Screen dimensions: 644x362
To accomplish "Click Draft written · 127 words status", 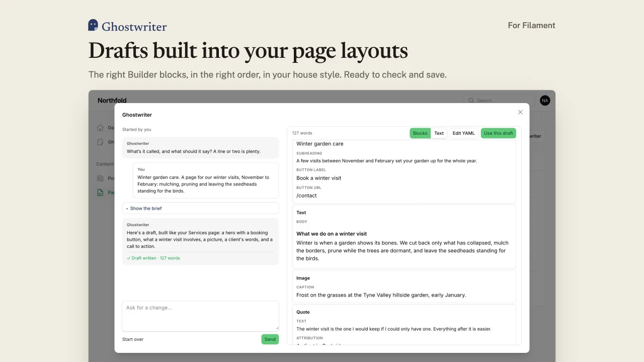I will [153, 258].
